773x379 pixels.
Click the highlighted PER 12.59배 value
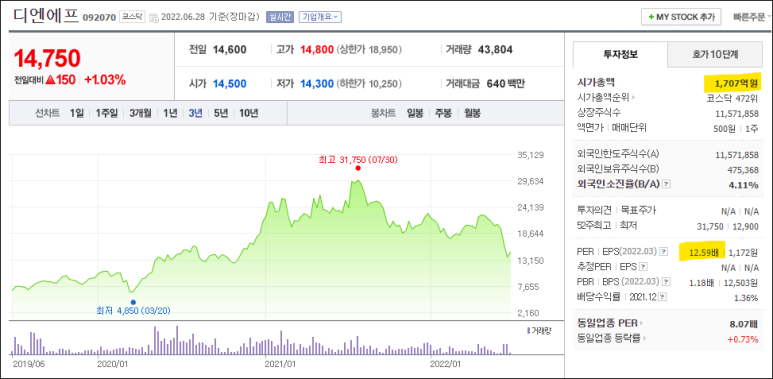coord(703,252)
